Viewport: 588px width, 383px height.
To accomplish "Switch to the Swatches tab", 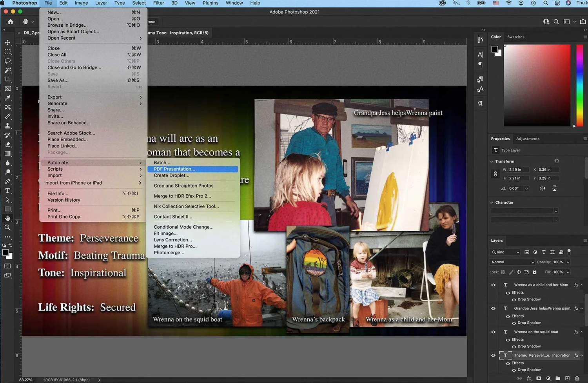I will 515,37.
